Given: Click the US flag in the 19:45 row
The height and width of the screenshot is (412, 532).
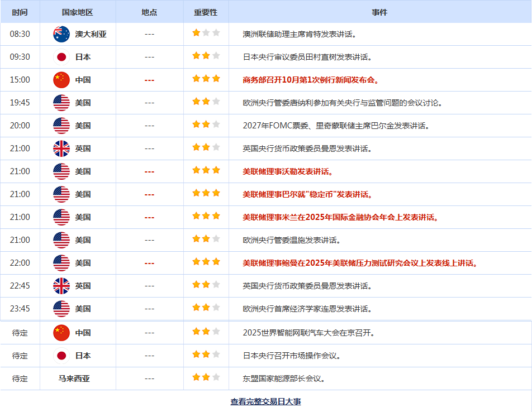Looking at the screenshot, I should click(61, 103).
